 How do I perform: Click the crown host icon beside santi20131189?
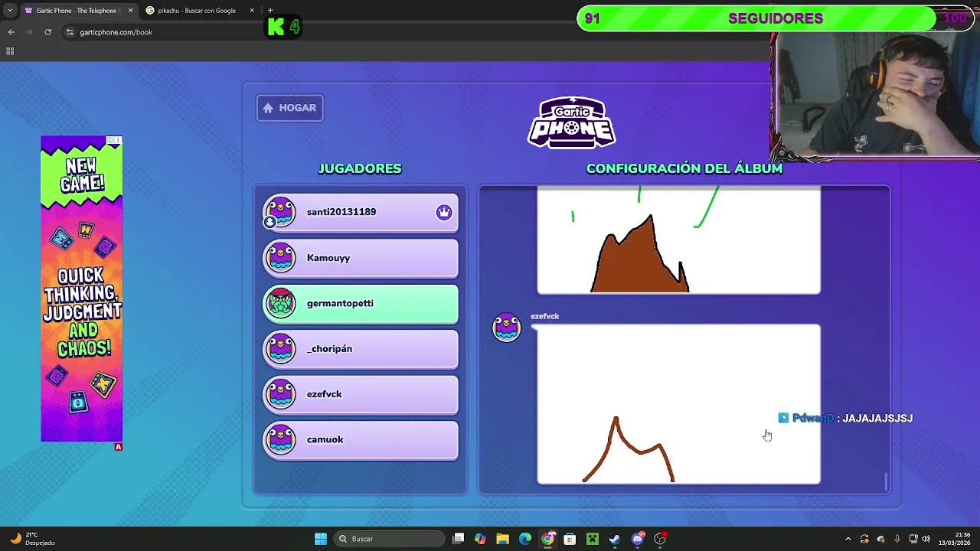click(x=444, y=212)
